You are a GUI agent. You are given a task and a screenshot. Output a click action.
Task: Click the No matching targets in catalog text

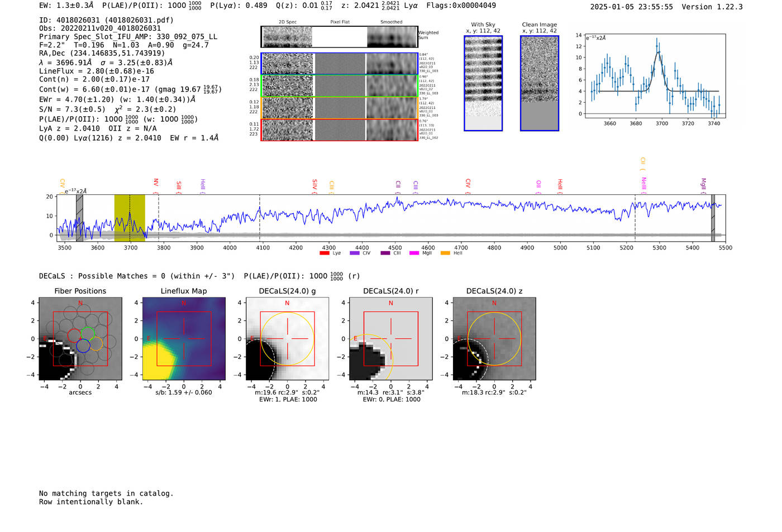[106, 493]
